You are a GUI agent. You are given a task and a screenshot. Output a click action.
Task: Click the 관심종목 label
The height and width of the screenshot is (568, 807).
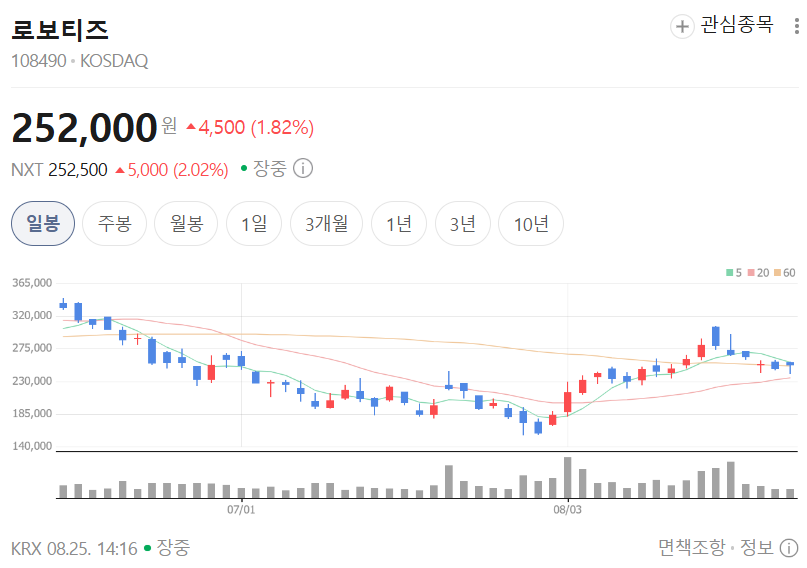point(737,25)
